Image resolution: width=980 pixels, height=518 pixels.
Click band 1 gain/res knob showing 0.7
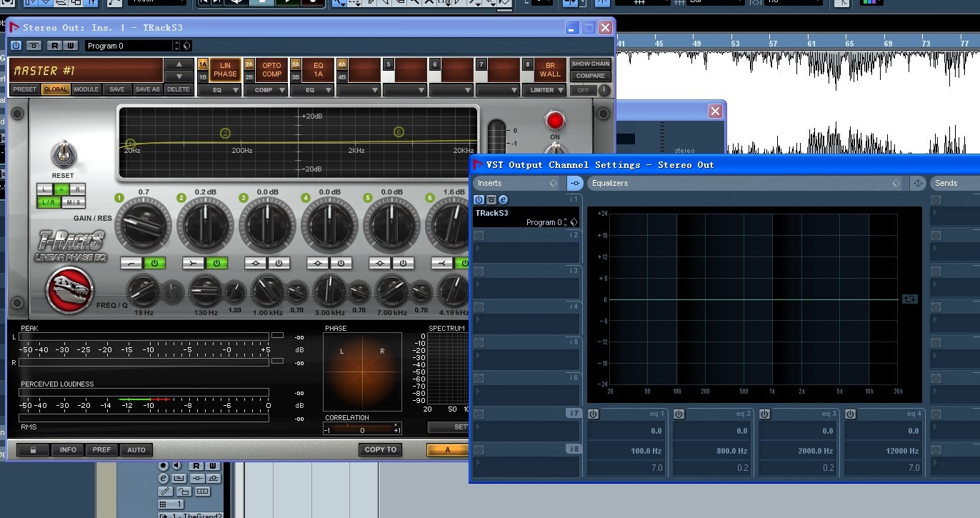(x=143, y=226)
